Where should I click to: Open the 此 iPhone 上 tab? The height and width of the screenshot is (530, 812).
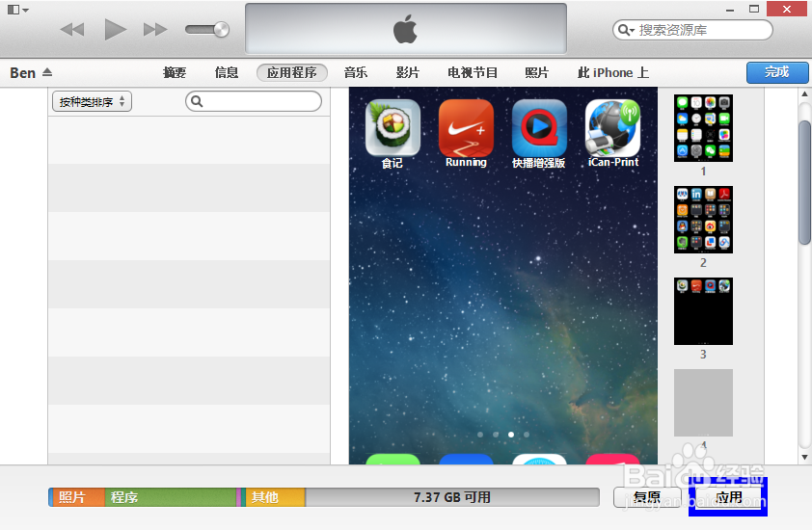tap(613, 73)
